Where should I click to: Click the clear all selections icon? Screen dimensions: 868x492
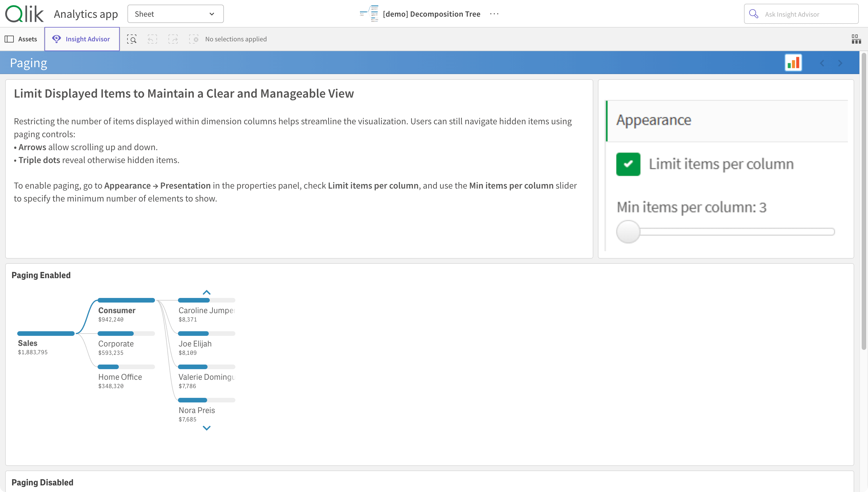[193, 39]
